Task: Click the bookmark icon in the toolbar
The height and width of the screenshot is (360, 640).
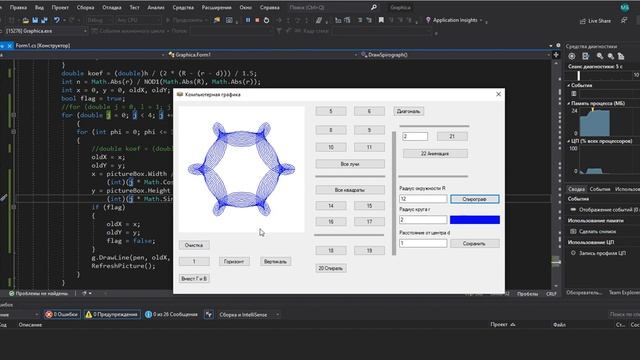Action: (381, 20)
